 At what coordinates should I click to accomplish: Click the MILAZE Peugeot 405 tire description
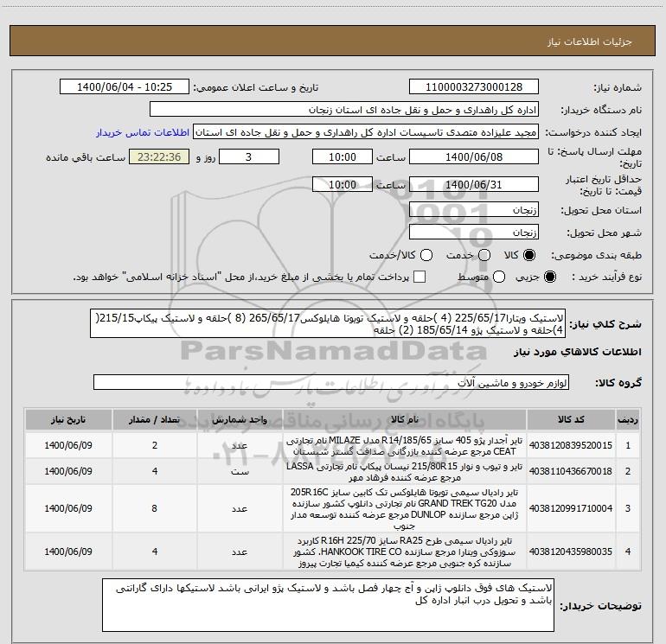pyautogui.click(x=405, y=445)
